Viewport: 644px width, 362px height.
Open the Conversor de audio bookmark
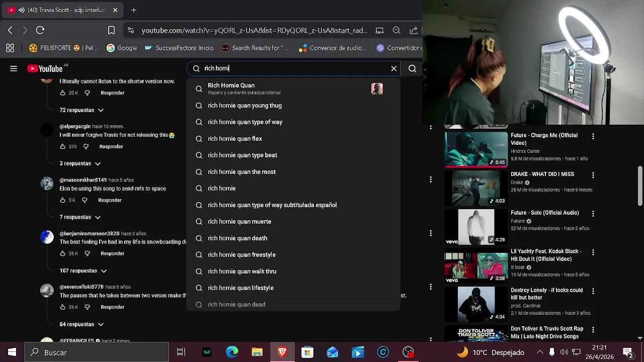[x=332, y=48]
